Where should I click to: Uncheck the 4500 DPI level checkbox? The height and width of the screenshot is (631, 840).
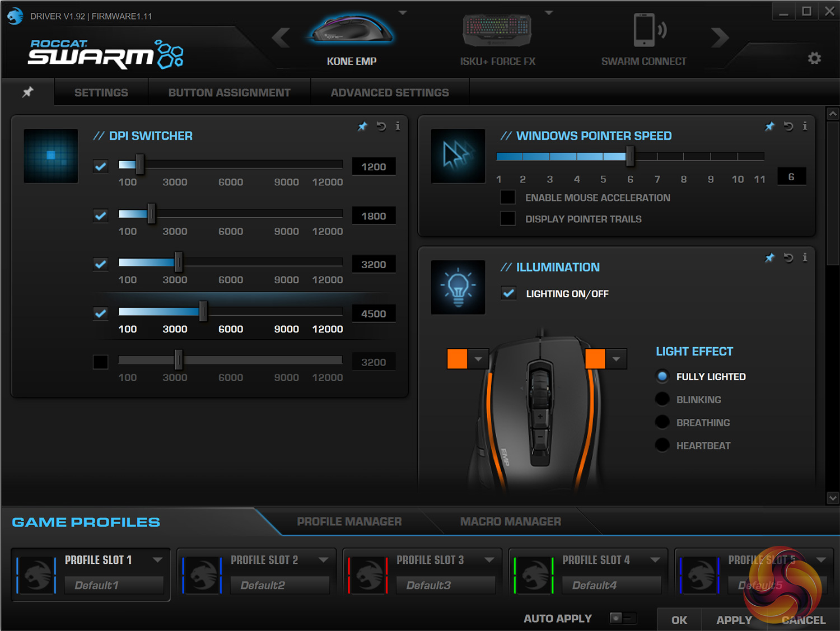(x=101, y=313)
